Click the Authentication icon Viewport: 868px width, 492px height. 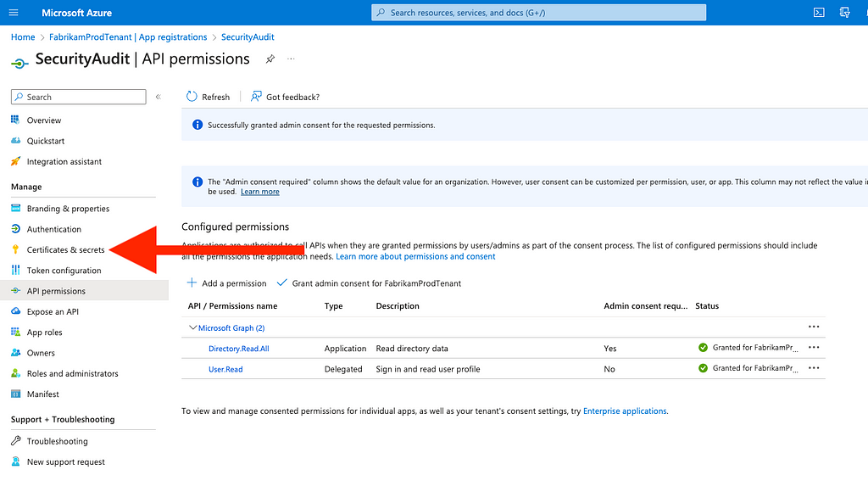pos(15,229)
